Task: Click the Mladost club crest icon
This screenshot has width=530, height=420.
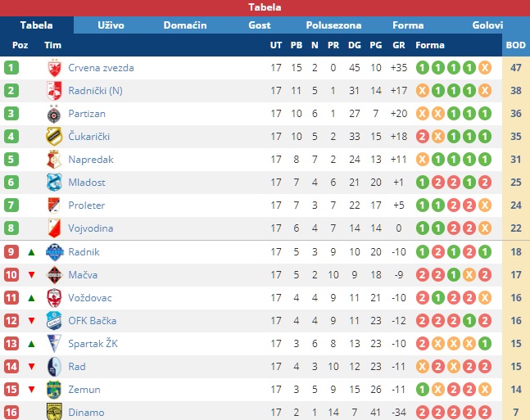Action: 54,183
